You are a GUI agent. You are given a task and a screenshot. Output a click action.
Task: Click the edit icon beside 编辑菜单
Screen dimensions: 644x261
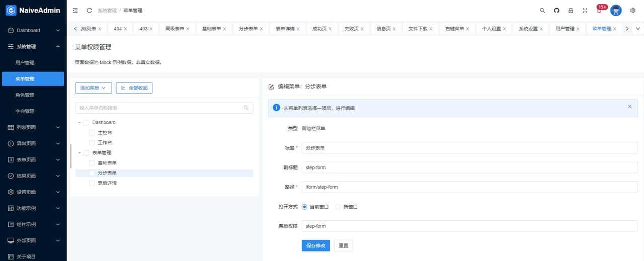point(271,86)
